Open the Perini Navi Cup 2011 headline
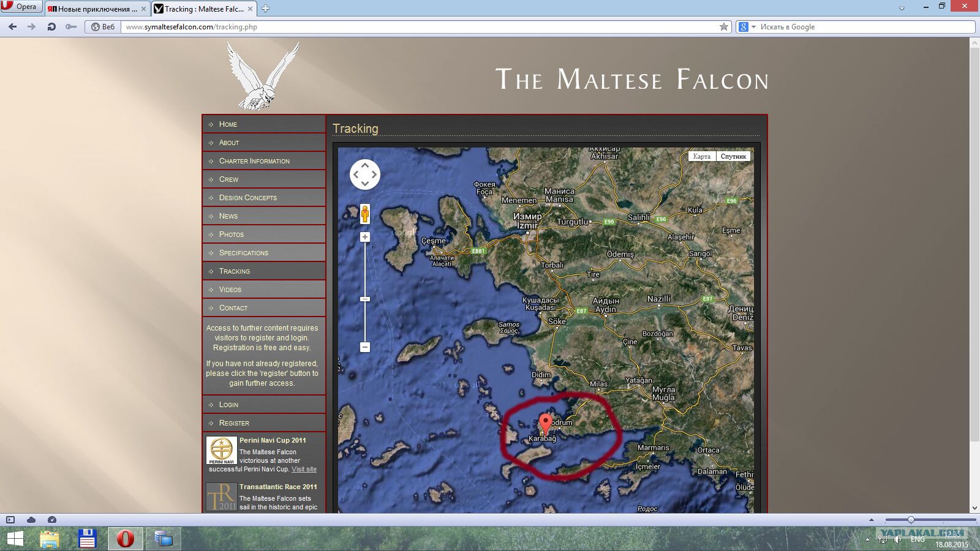 point(273,440)
